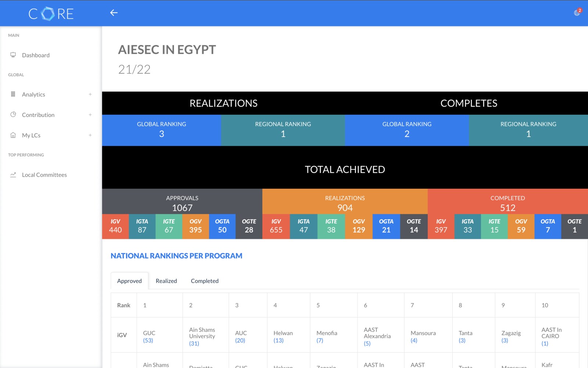Click the OGTE 14 realizations tile

pyautogui.click(x=414, y=226)
